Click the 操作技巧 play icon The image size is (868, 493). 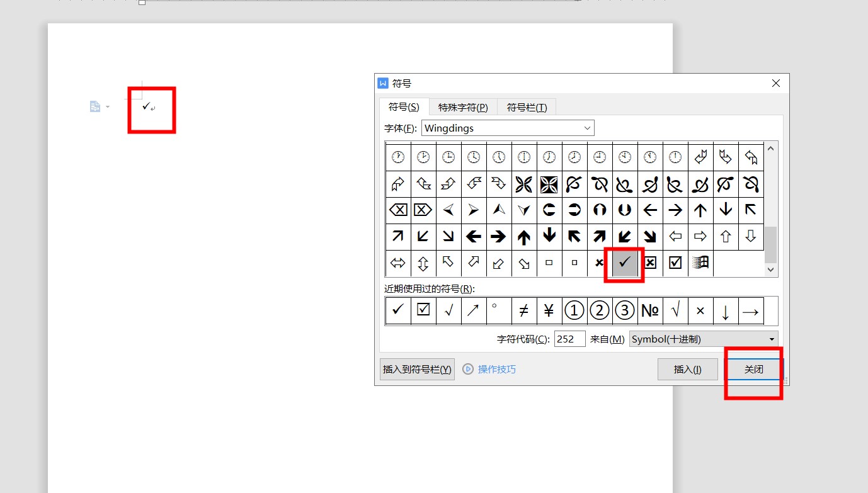click(x=468, y=369)
